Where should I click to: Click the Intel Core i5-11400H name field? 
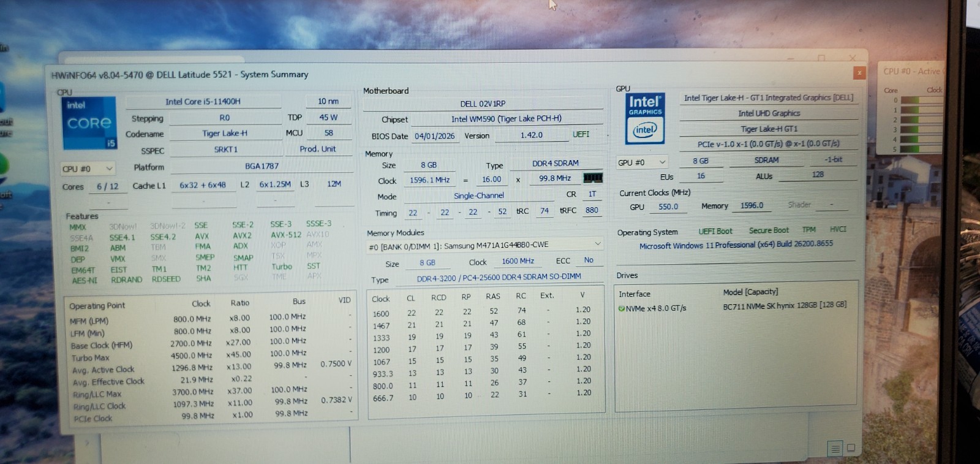(x=203, y=101)
